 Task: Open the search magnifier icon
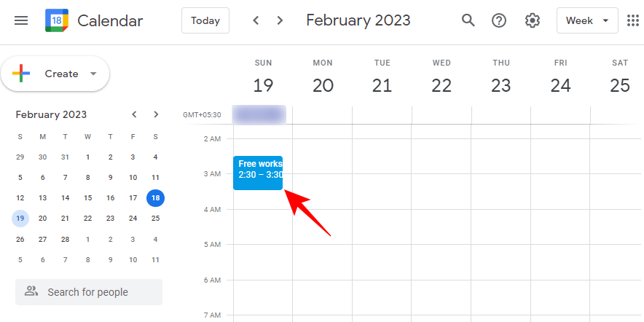click(468, 20)
